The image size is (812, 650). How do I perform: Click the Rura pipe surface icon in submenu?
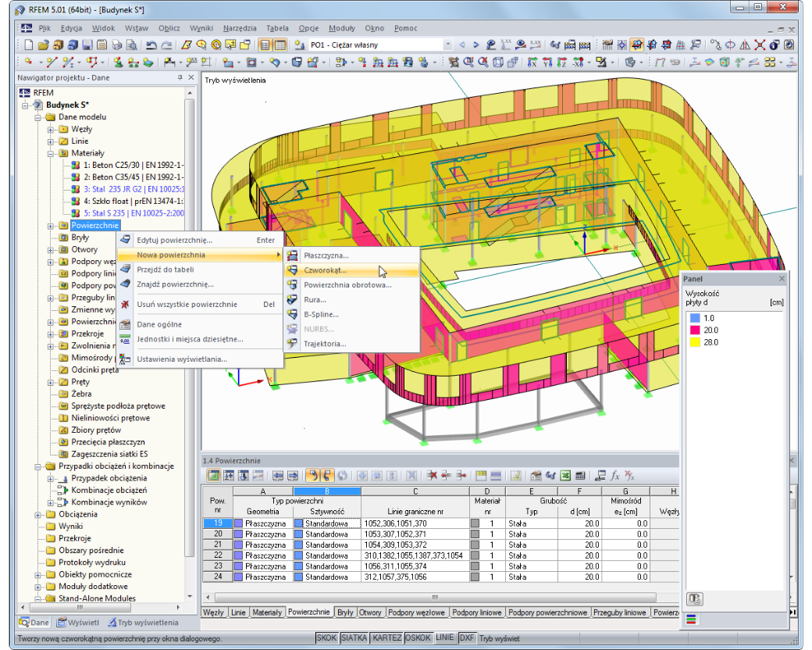coord(293,299)
